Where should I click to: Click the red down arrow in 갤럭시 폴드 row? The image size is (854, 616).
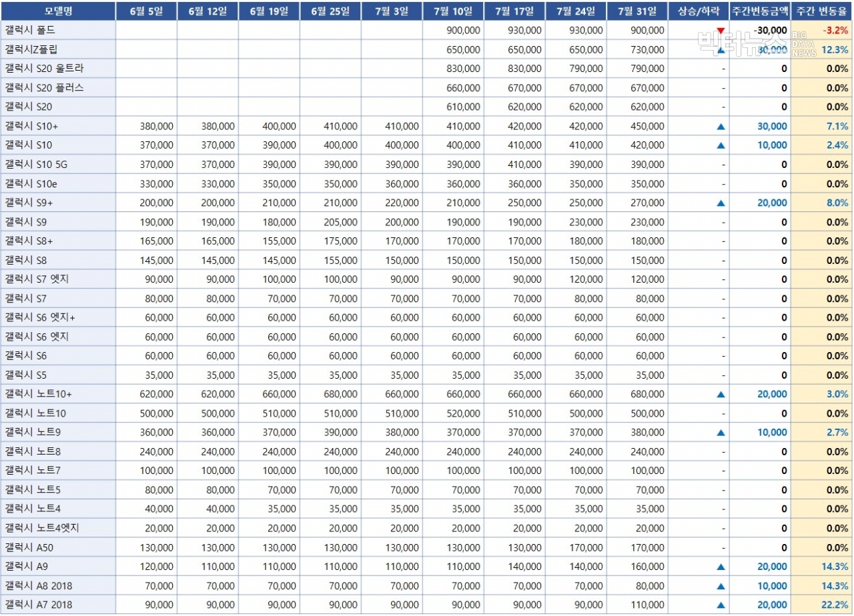coord(721,31)
